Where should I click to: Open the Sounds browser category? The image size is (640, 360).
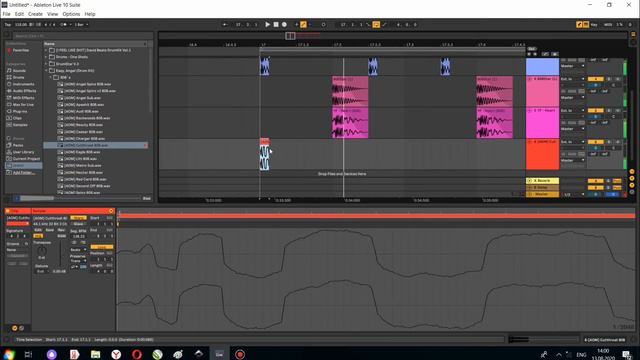[19, 71]
